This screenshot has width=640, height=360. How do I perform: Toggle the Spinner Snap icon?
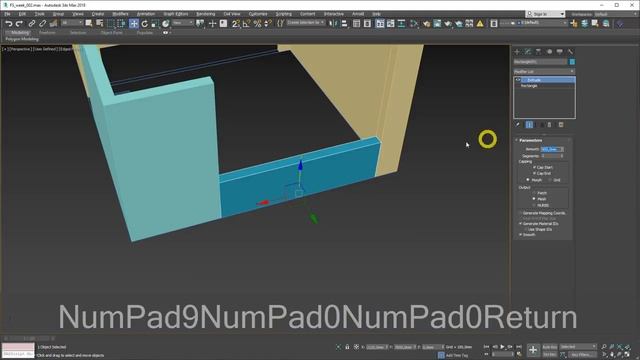pos(268,24)
